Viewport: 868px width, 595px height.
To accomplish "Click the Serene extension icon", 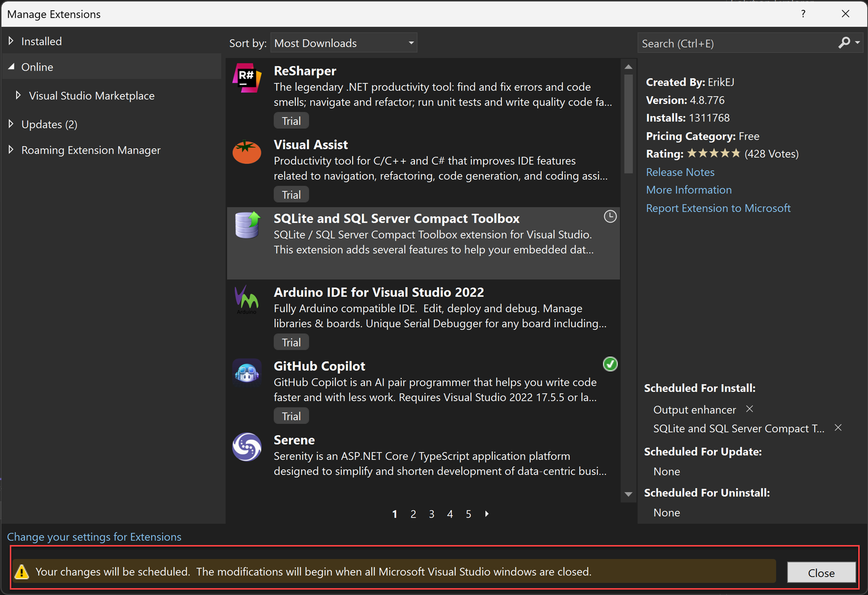I will pyautogui.click(x=247, y=447).
